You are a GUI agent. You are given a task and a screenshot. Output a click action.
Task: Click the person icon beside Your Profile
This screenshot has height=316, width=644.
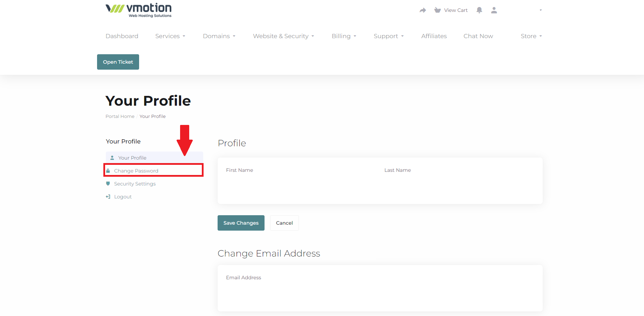click(112, 158)
